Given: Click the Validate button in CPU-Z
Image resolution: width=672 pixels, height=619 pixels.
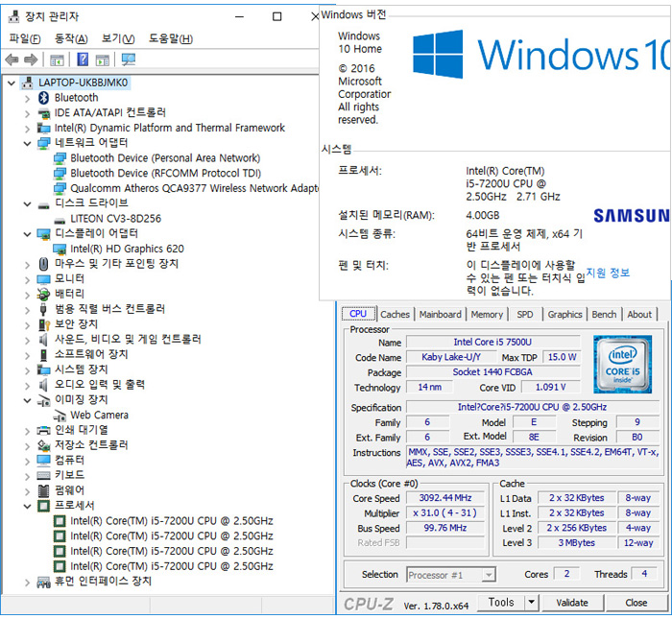Looking at the screenshot, I should (572, 603).
